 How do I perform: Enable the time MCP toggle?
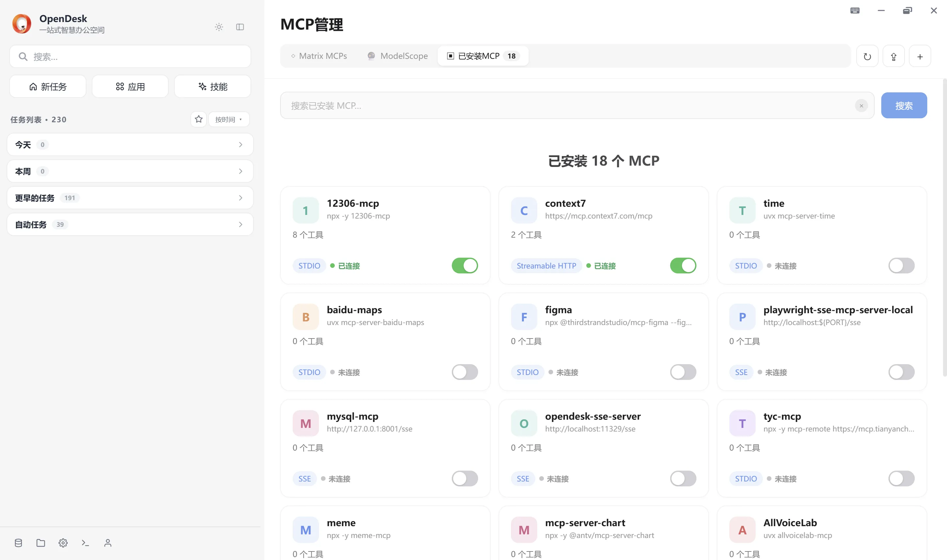pyautogui.click(x=901, y=265)
